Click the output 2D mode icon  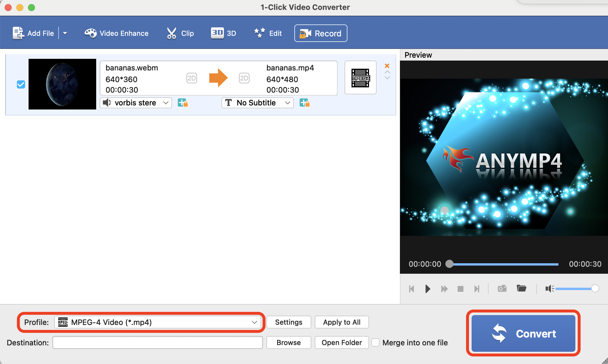click(244, 78)
